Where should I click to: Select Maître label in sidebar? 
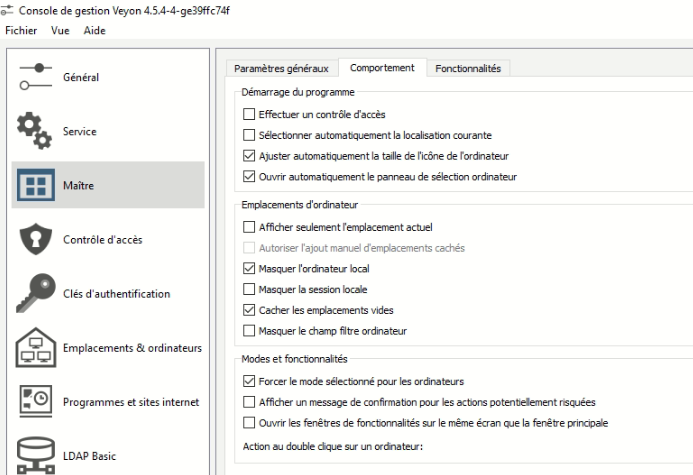tap(78, 186)
